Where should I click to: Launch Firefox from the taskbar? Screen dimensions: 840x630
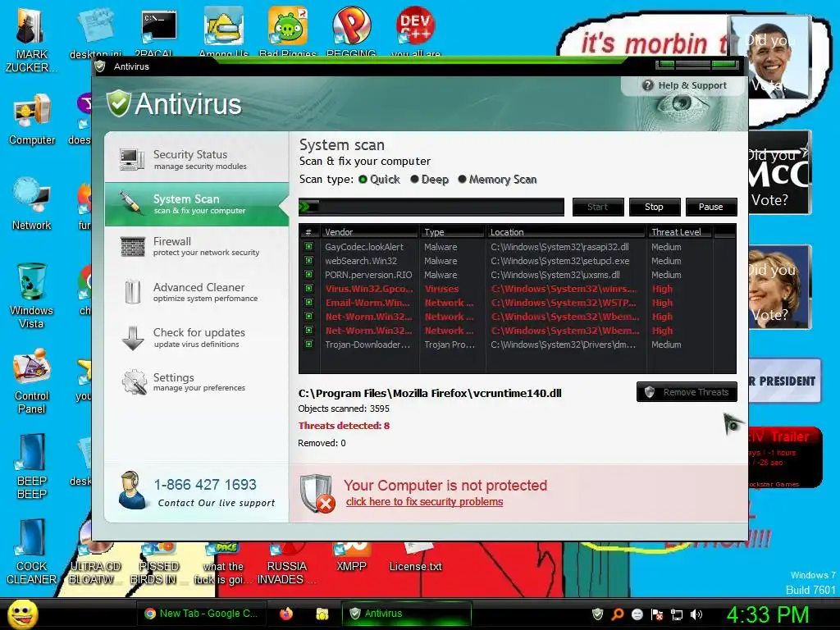286,614
